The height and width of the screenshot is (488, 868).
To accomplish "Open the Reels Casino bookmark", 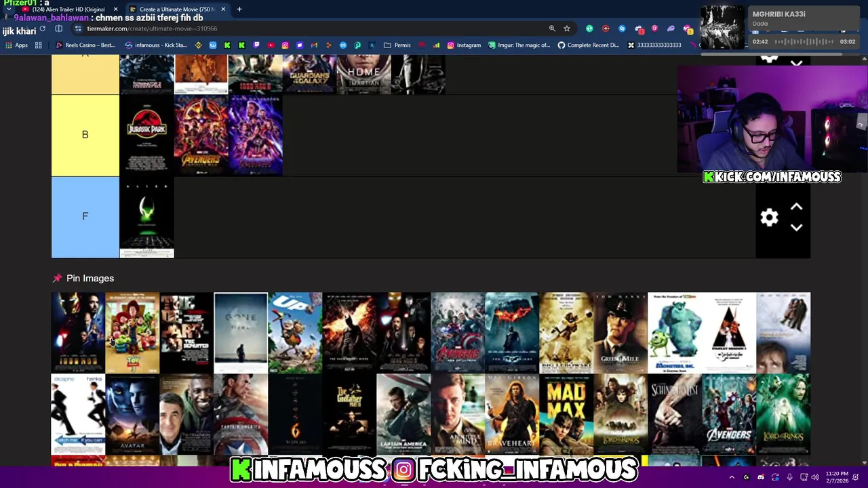I will 85,45.
